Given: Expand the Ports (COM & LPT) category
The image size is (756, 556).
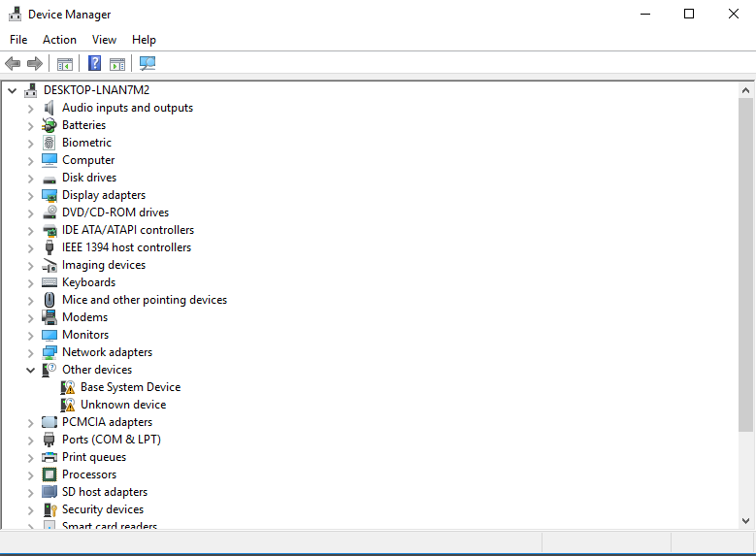Looking at the screenshot, I should click(x=30, y=440).
